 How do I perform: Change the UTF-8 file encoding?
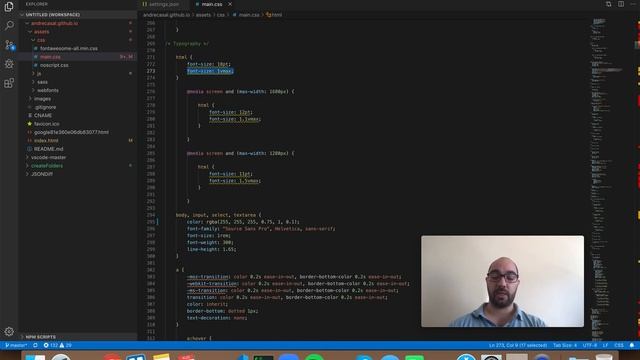coord(589,345)
